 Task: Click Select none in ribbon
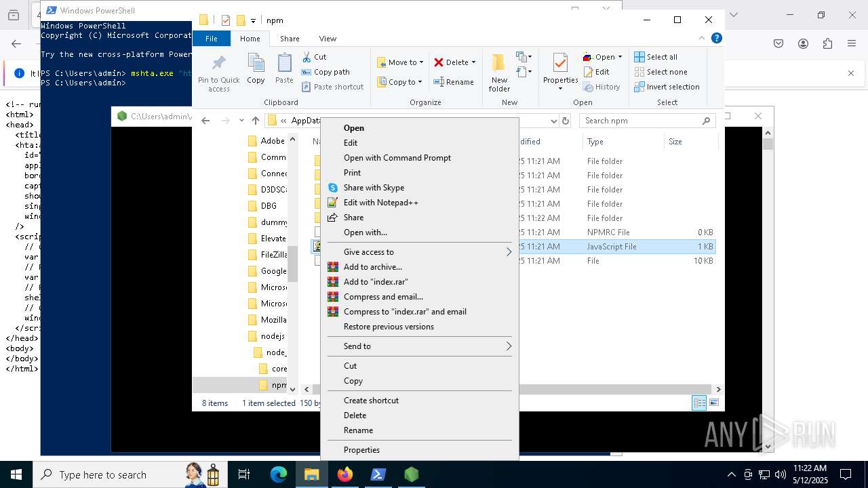tap(661, 72)
